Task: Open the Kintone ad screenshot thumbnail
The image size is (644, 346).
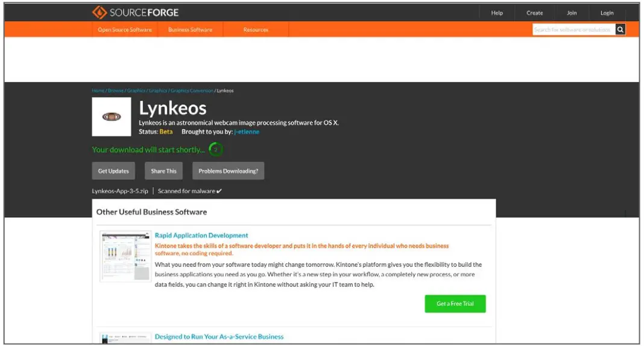Action: click(x=125, y=256)
